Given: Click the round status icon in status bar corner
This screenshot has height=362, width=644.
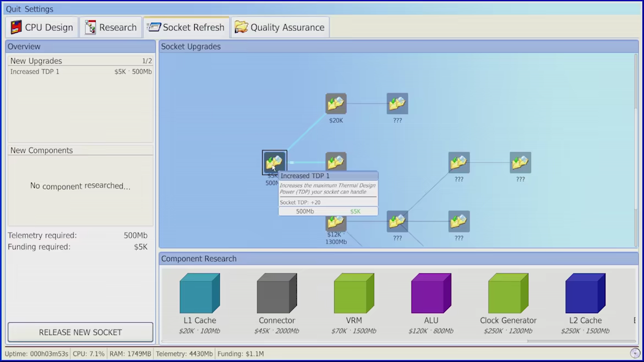Looking at the screenshot, I should click(x=635, y=353).
